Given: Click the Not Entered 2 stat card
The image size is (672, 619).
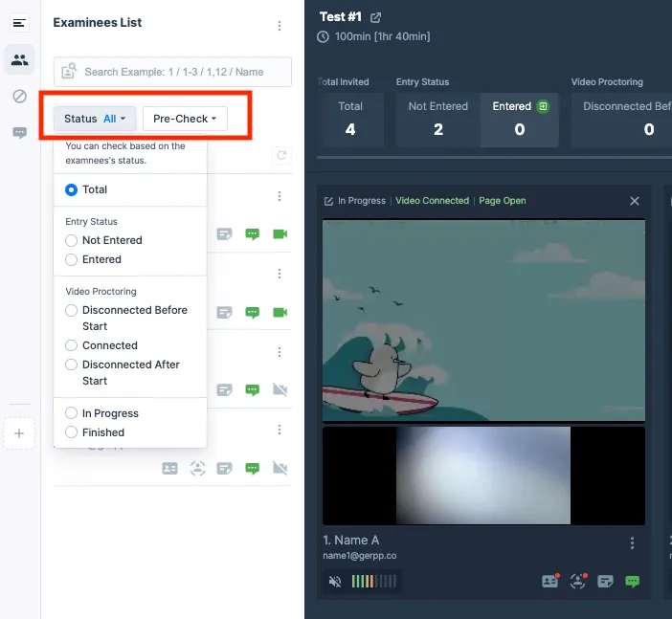Looking at the screenshot, I should [x=438, y=120].
